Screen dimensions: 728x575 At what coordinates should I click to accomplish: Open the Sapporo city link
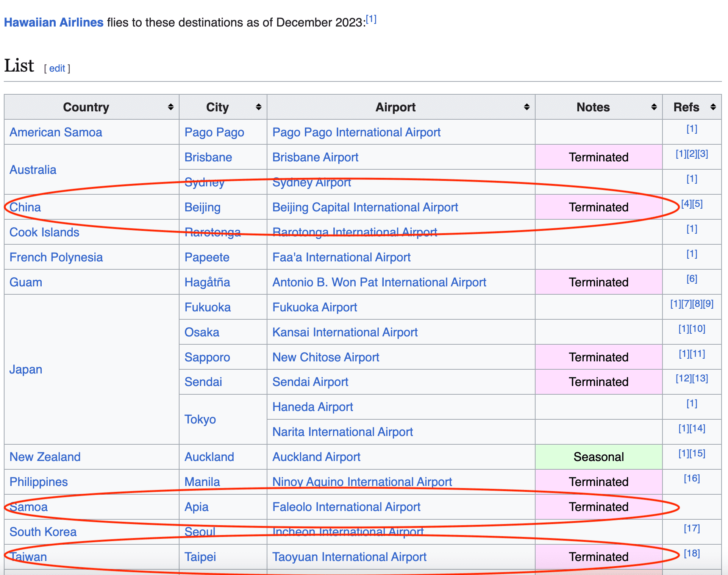point(207,357)
